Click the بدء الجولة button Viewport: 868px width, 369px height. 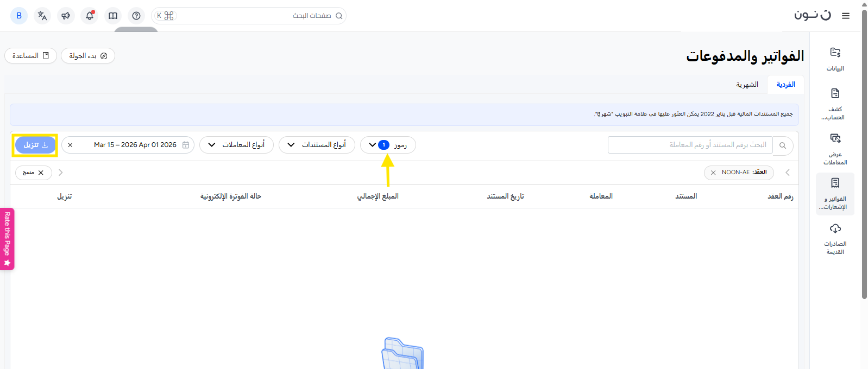click(88, 56)
